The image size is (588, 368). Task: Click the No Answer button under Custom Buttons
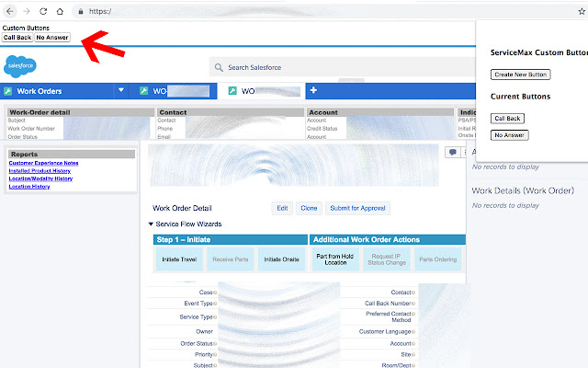52,37
